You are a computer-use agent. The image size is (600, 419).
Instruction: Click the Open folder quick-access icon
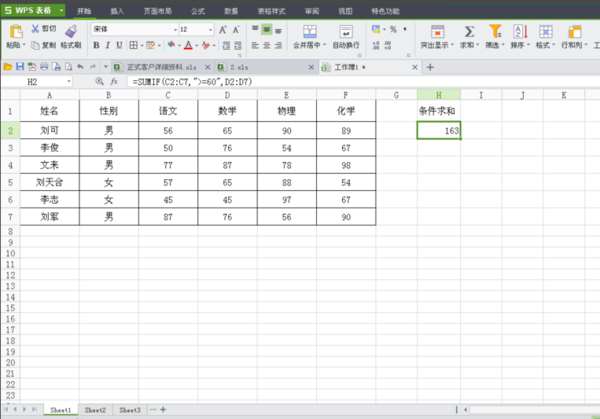(7, 67)
